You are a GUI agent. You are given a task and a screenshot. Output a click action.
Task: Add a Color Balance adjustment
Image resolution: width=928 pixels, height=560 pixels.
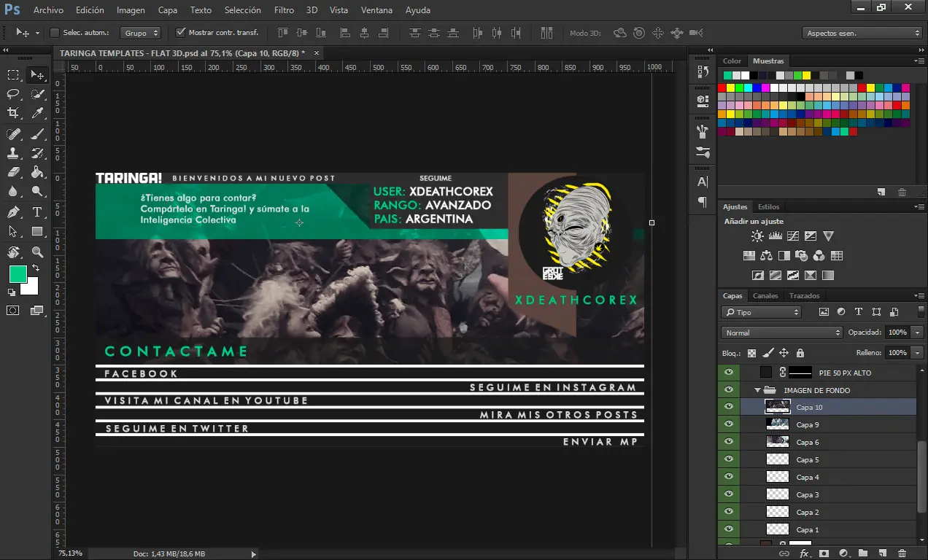point(766,256)
